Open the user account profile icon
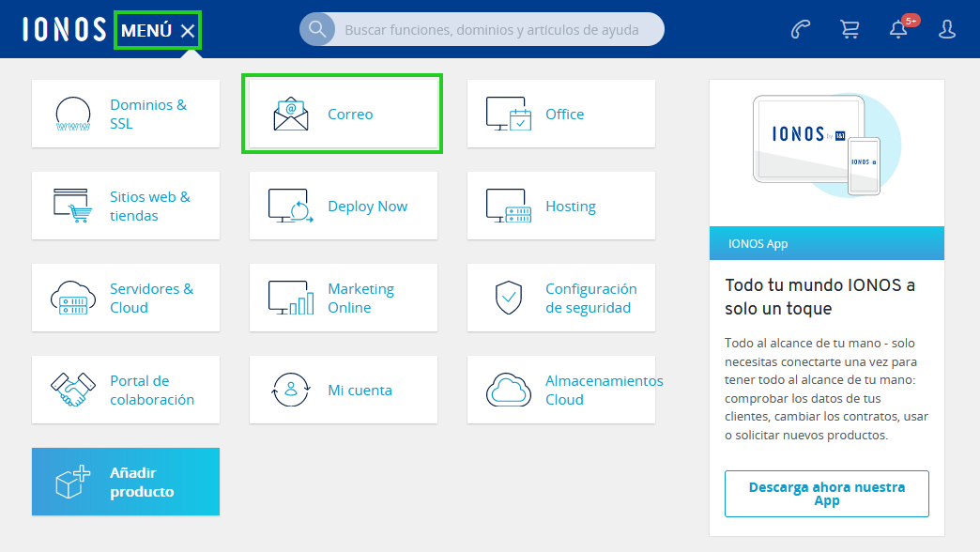 point(947,29)
